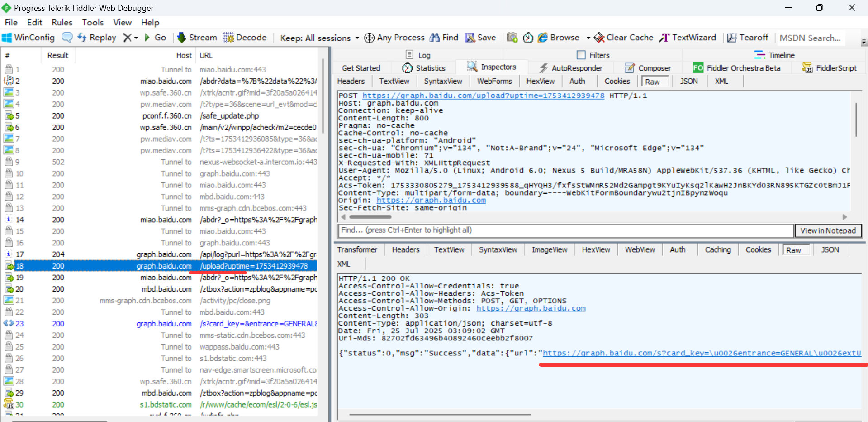Select session 23 graph.baidu.com row

pos(161,324)
